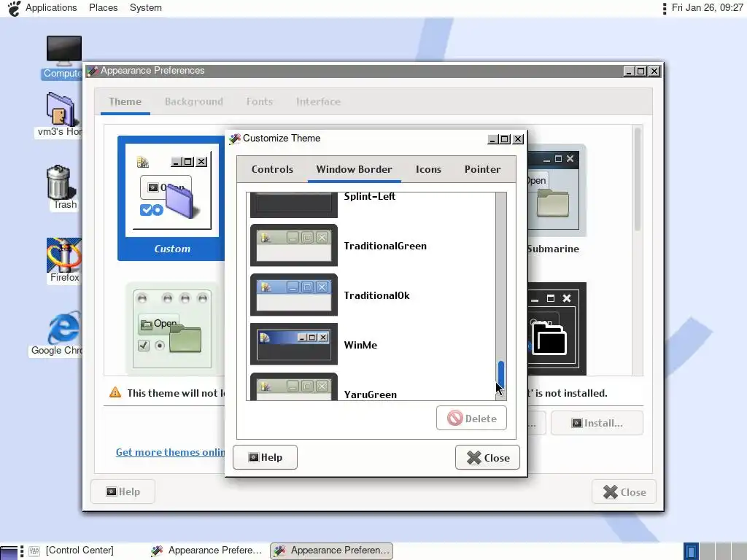747x560 pixels.
Task: Click the clock showing Fri Jan 26, 09:27
Action: coord(707,8)
